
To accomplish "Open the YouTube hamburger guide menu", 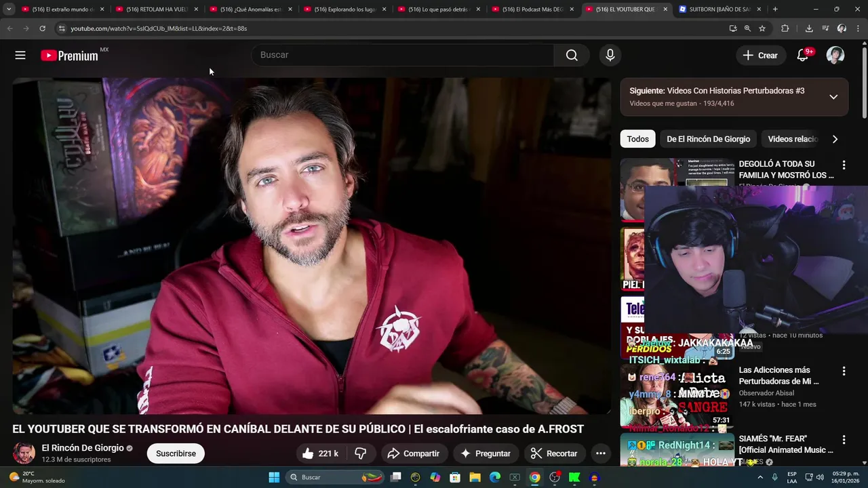I will [x=20, y=56].
